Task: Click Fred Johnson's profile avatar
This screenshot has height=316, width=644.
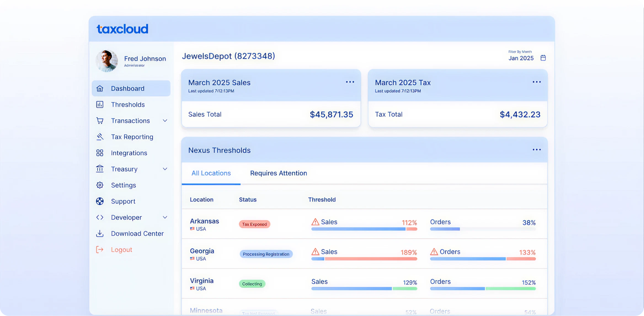Action: tap(107, 61)
